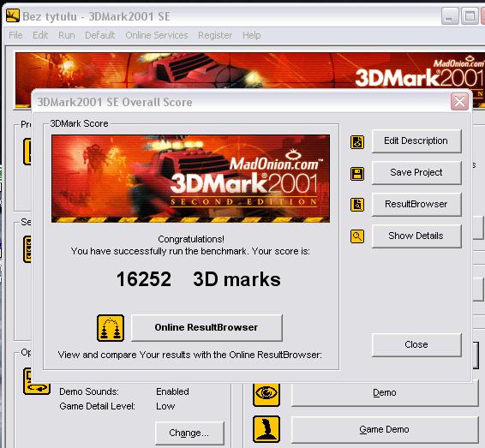
Task: Open the File menu
Action: click(x=15, y=35)
